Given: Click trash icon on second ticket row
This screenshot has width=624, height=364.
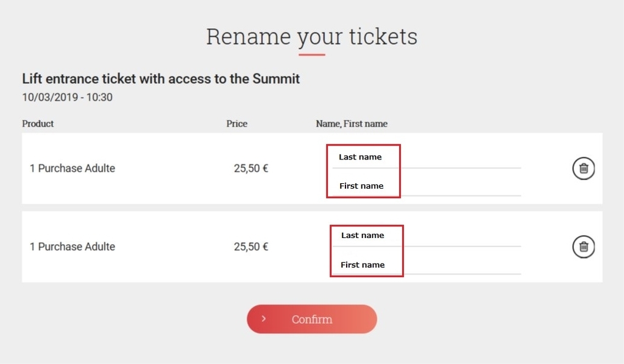Looking at the screenshot, I should click(x=583, y=247).
